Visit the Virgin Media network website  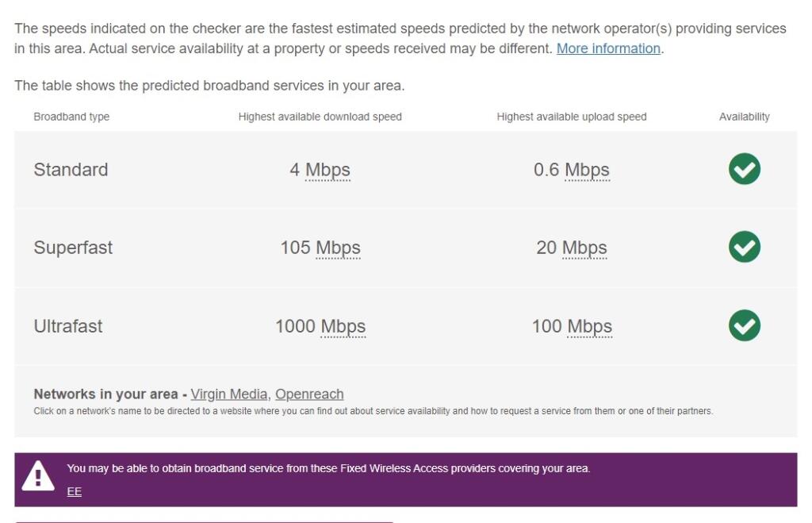229,394
